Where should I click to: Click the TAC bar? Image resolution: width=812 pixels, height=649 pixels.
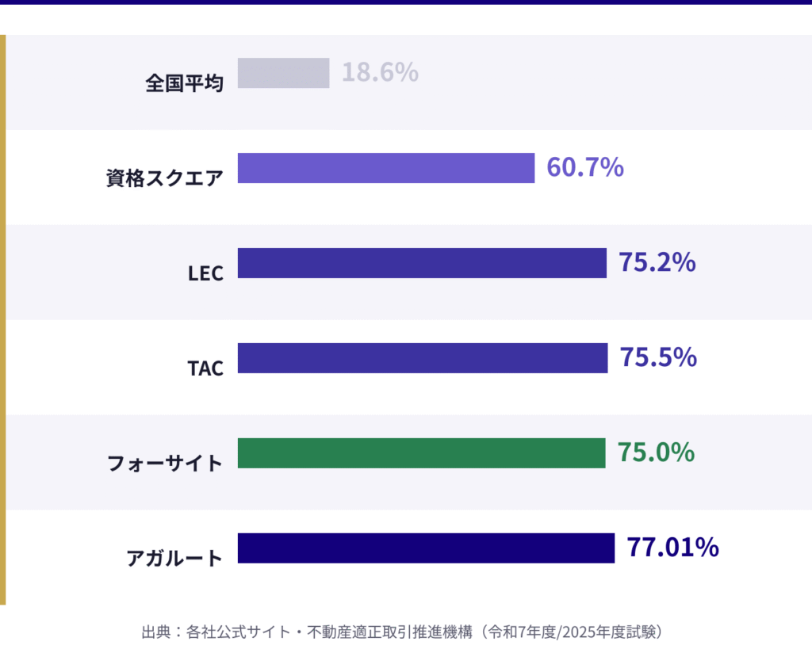[x=423, y=358]
